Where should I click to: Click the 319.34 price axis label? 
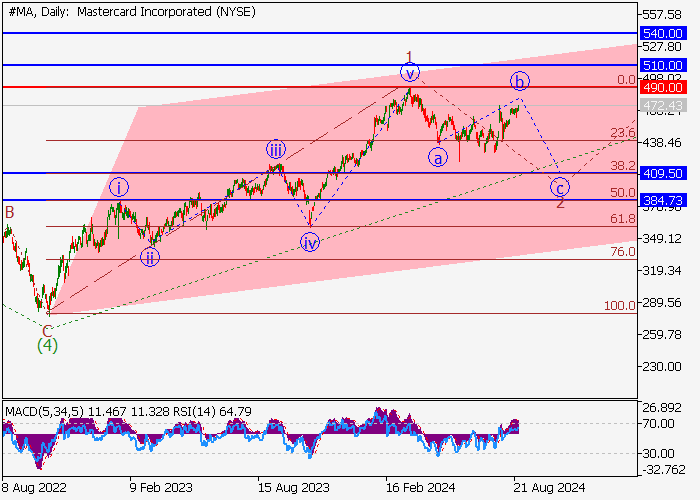click(662, 271)
